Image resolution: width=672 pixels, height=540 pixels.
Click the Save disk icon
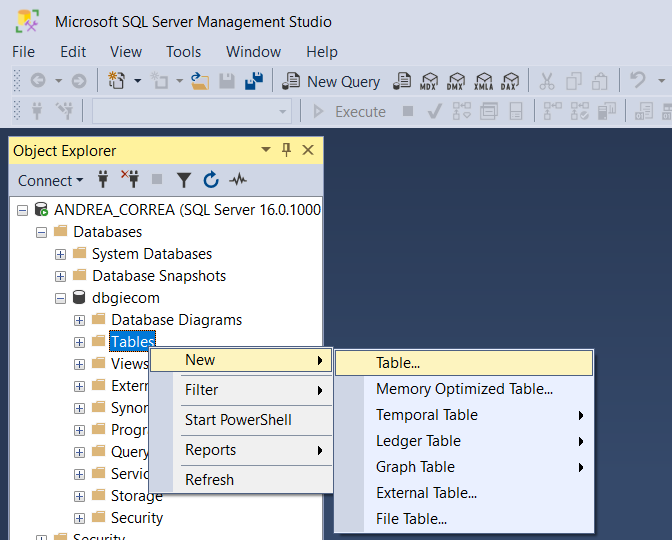click(227, 81)
